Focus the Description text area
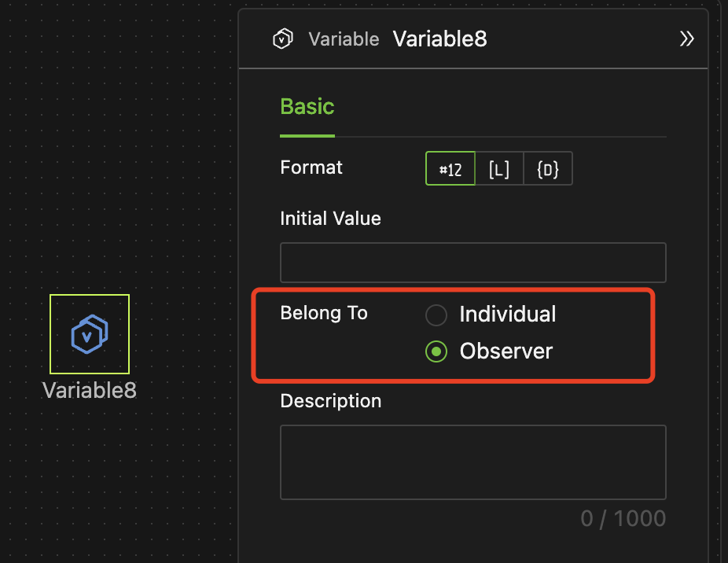This screenshot has height=563, width=728. point(472,462)
